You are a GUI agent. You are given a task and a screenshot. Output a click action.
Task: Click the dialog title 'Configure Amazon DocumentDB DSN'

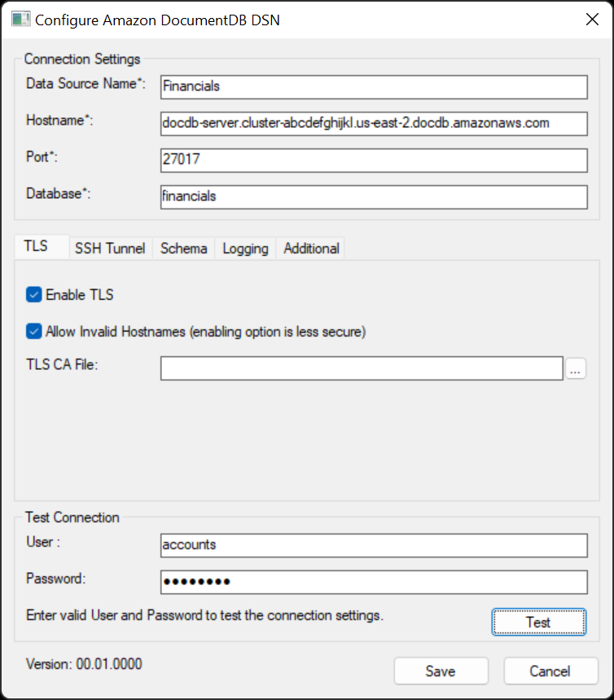click(x=157, y=20)
